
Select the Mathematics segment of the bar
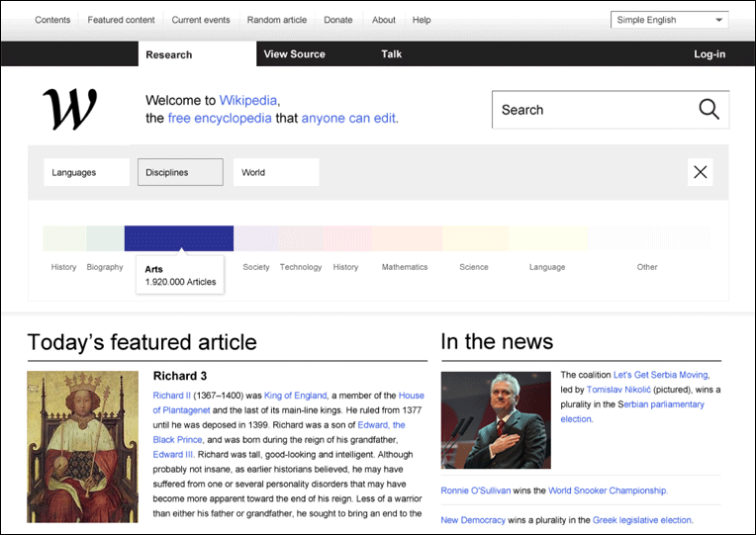coord(407,238)
